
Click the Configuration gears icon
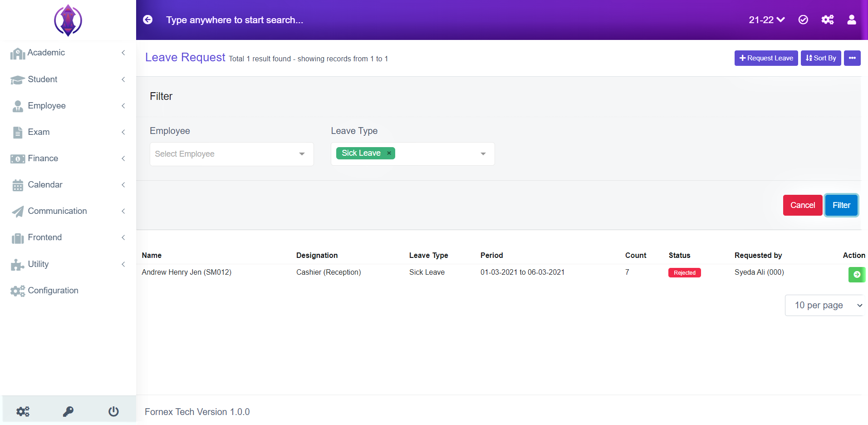[x=18, y=291]
